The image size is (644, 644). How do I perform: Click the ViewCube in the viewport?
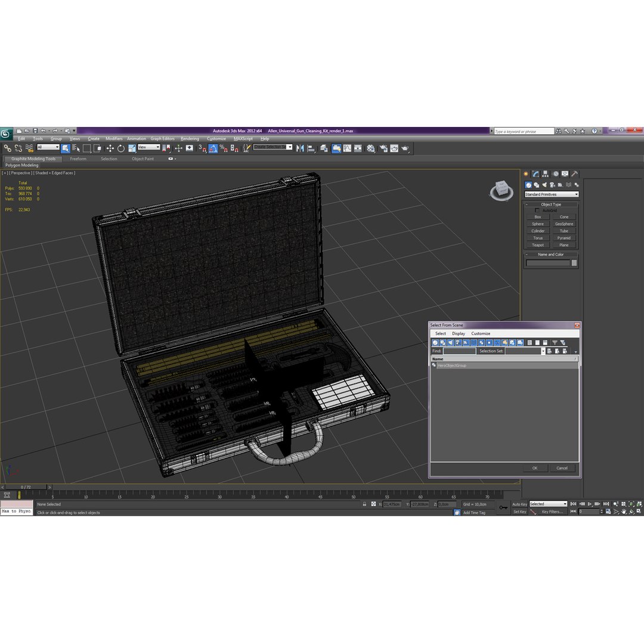coord(501,190)
